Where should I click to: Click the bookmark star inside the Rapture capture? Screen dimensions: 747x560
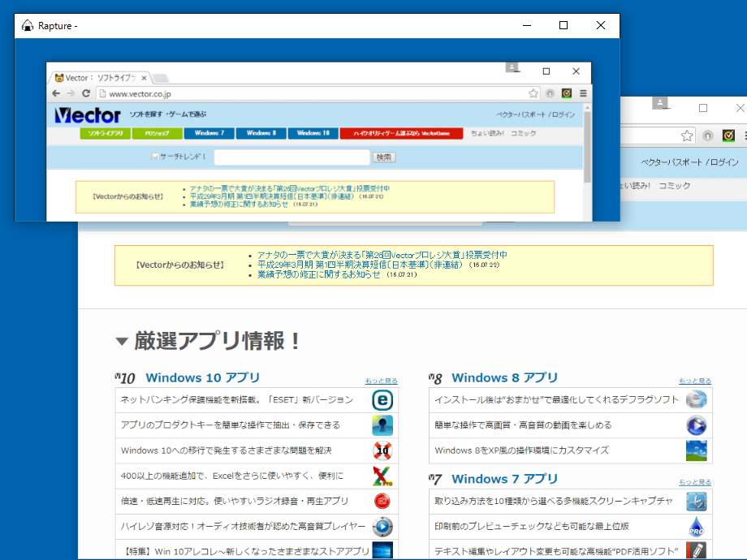coord(533,93)
